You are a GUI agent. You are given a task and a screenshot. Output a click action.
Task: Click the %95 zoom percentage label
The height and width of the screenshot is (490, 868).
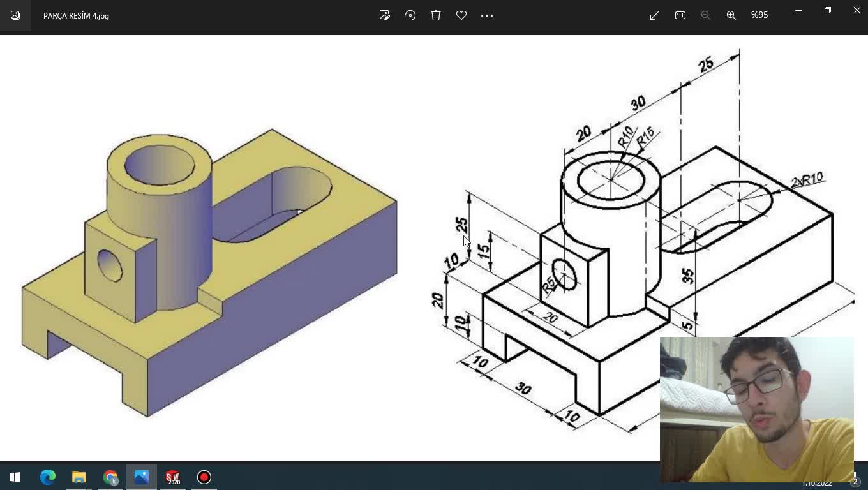coord(759,15)
